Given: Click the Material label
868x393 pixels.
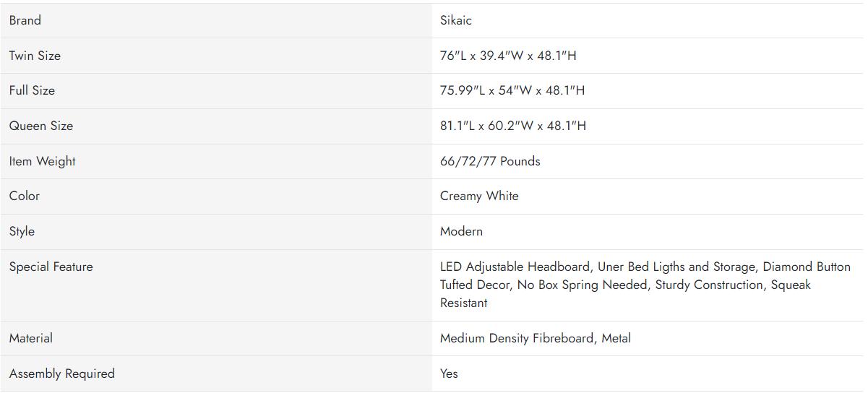Looking at the screenshot, I should [x=31, y=338].
